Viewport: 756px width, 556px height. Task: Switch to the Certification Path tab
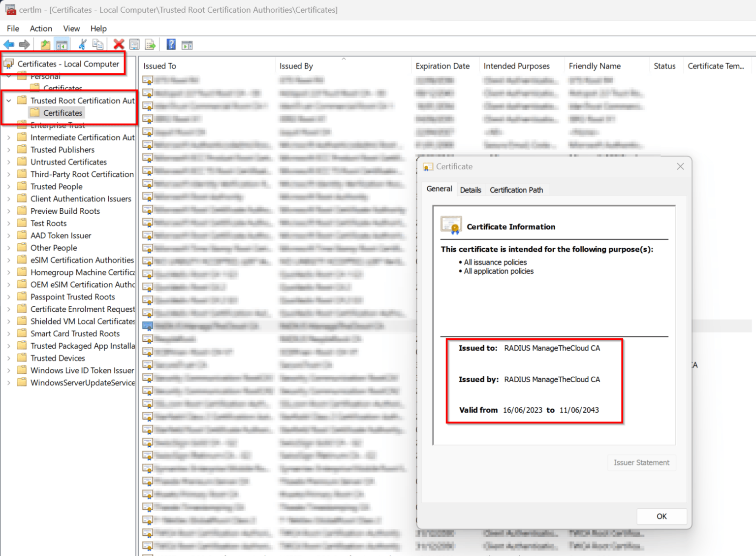click(x=516, y=190)
